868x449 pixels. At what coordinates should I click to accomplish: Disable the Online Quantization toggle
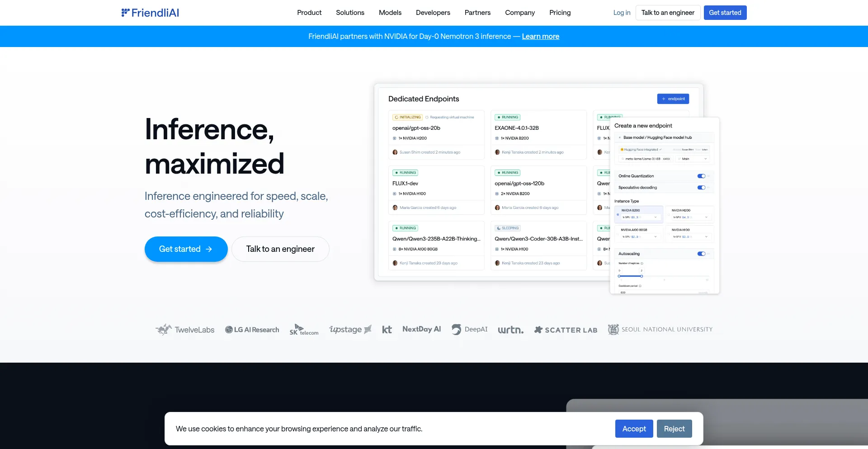(x=701, y=176)
